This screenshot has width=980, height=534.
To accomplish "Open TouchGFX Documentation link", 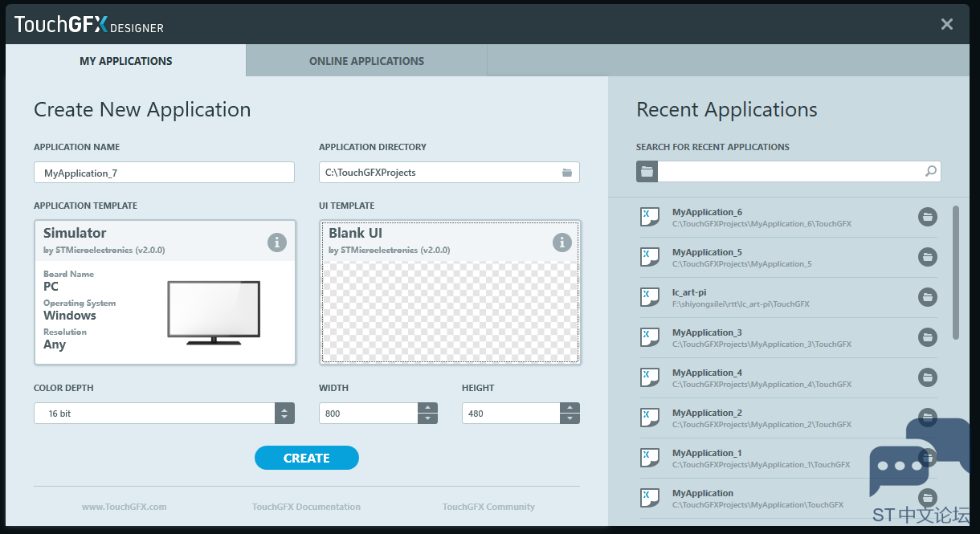I will pyautogui.click(x=306, y=507).
